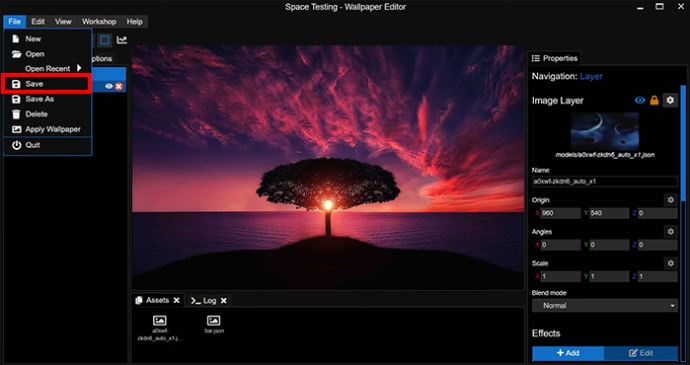
Task: Toggle Image Layer visibility eye in Properties
Action: (640, 100)
